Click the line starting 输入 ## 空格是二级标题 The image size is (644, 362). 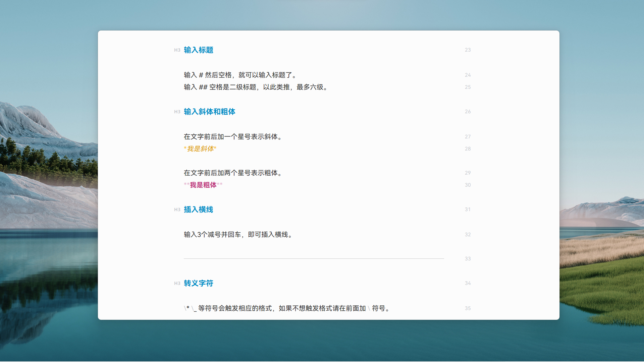(x=256, y=87)
